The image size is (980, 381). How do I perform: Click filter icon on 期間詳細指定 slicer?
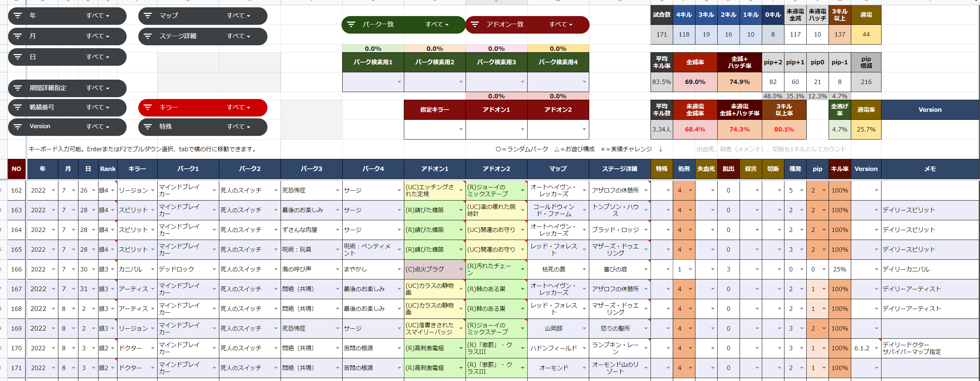18,88
